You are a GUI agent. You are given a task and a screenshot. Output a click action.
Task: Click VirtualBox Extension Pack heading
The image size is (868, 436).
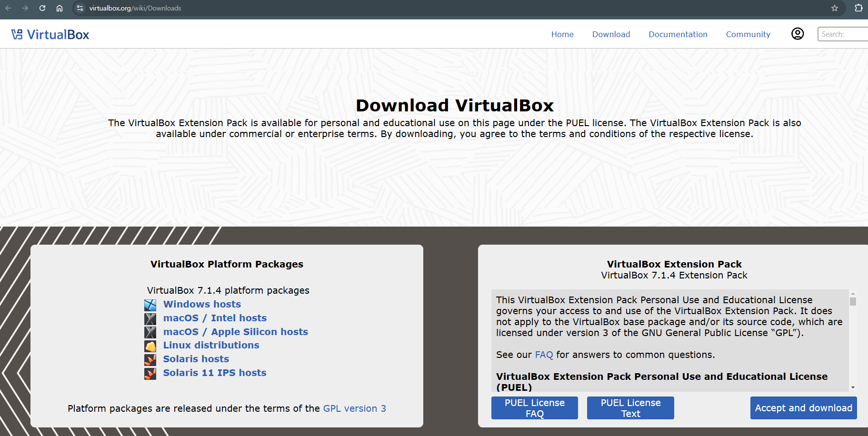[x=674, y=264]
